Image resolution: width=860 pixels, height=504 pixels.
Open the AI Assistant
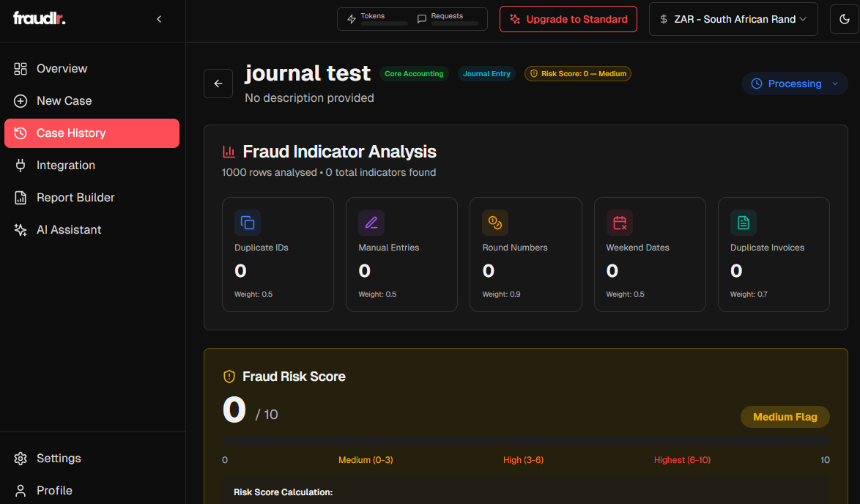click(92, 230)
